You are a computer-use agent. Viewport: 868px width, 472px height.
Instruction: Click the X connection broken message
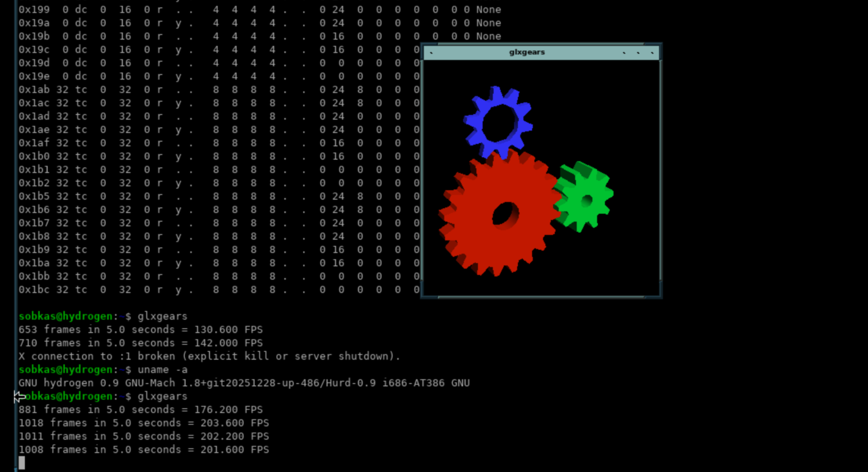tap(209, 356)
